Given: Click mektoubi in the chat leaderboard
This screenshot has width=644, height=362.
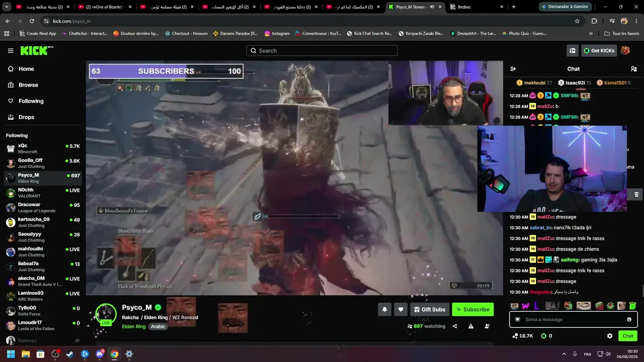Looking at the screenshot, I should point(534,83).
